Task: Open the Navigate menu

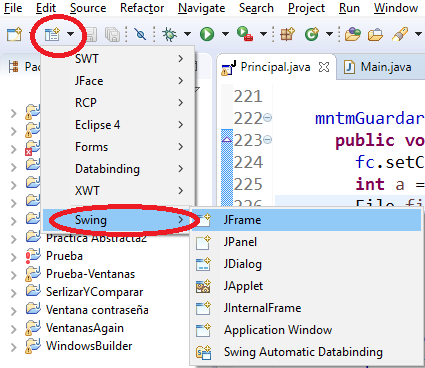Action: pyautogui.click(x=202, y=8)
